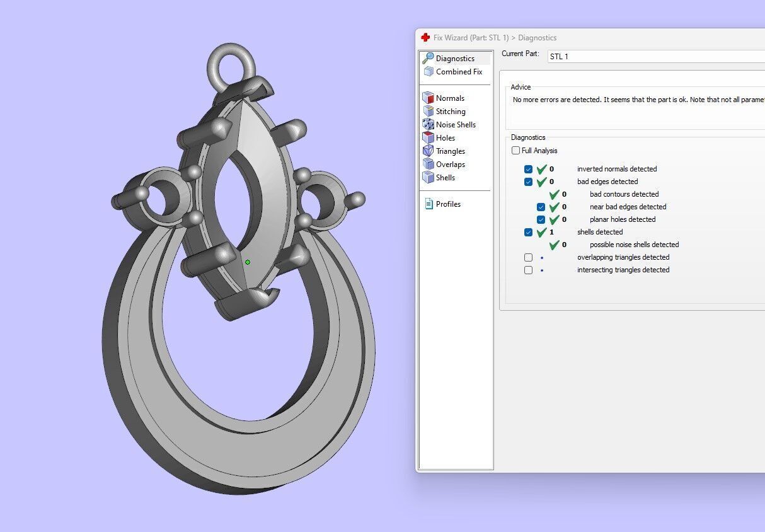Open the Diagnostics page label
This screenshot has width=765, height=532.
click(x=455, y=58)
